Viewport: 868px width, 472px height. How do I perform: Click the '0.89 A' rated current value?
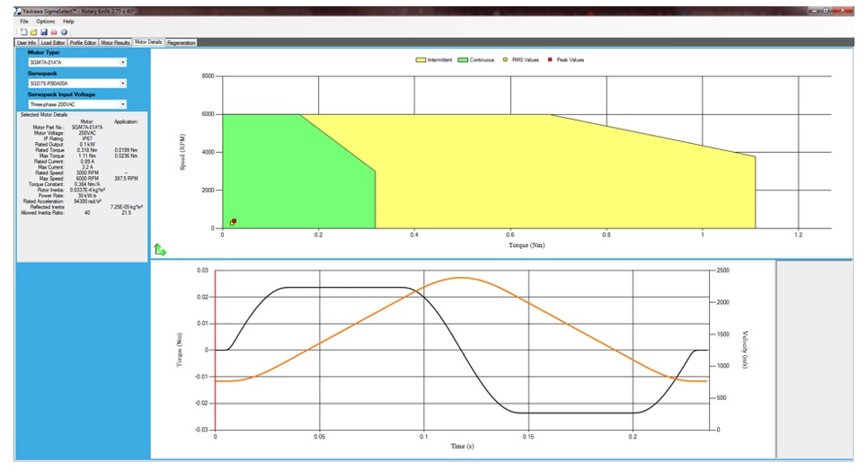[87, 162]
